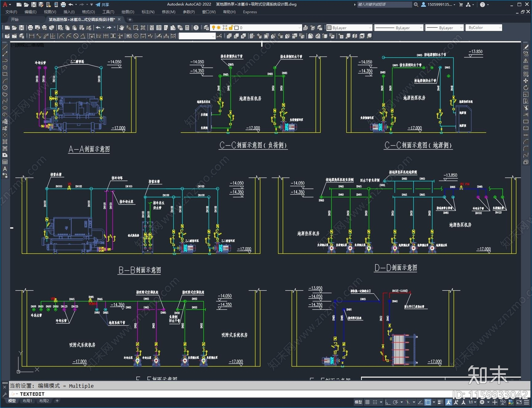Open the 格式(O) menu
This screenshot has height=408, width=532.
click(88, 12)
